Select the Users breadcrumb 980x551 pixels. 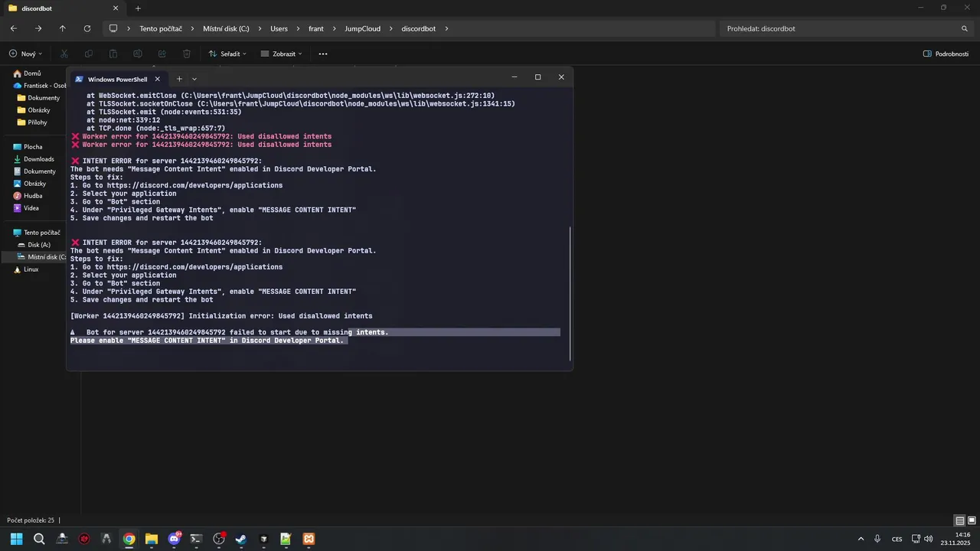pyautogui.click(x=279, y=28)
